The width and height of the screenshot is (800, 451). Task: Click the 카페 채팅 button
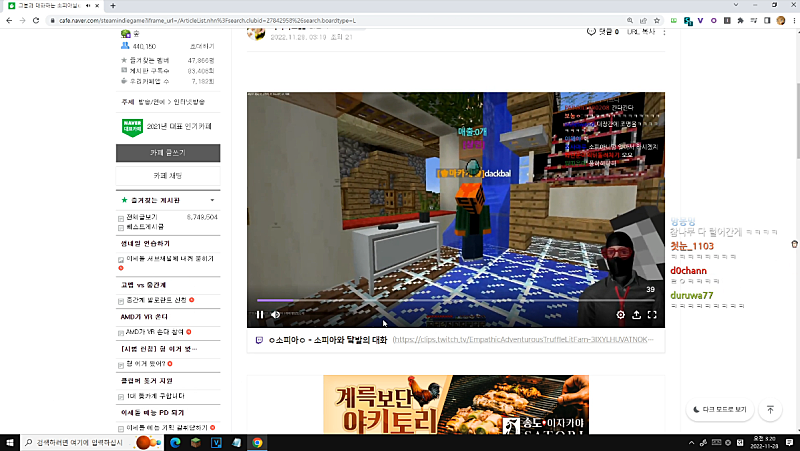168,176
